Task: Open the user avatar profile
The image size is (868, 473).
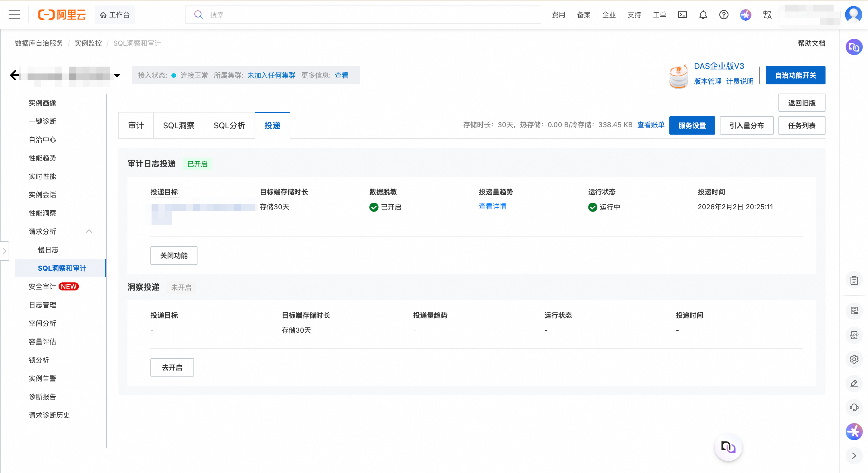Action: (x=854, y=14)
